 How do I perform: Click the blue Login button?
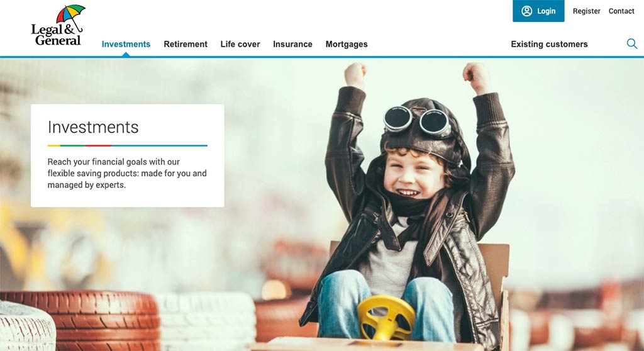(538, 11)
